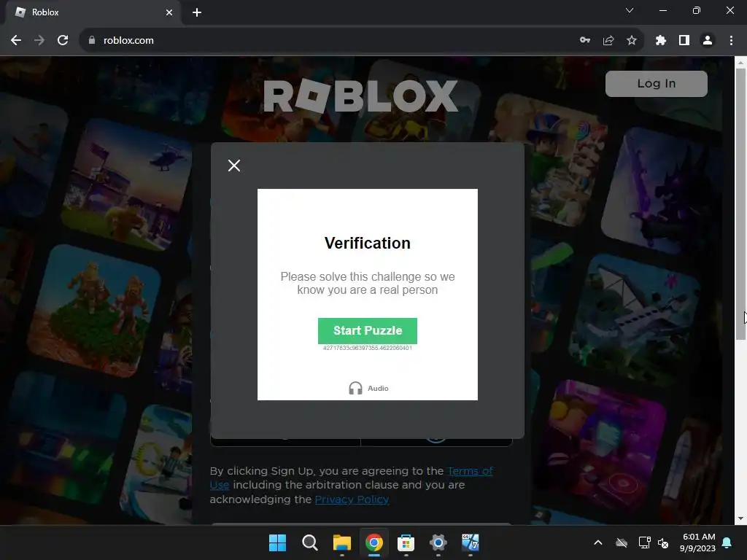Open network status in the tray

[x=644, y=542]
